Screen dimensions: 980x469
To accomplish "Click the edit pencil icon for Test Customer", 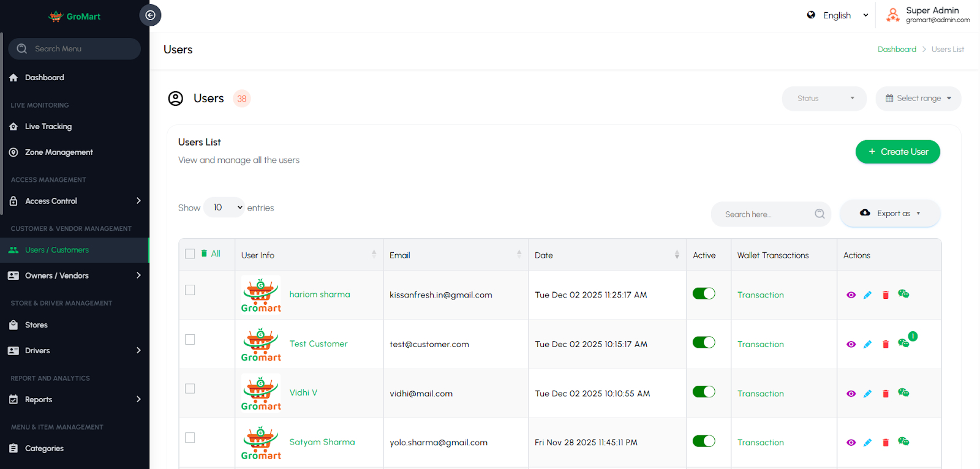I will point(867,344).
